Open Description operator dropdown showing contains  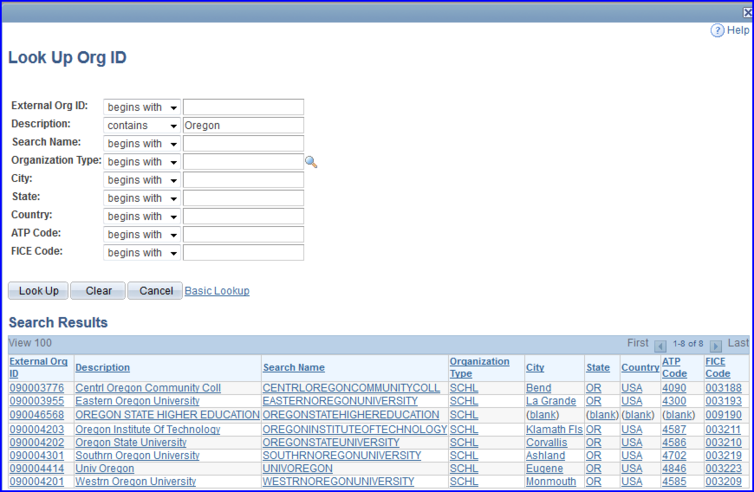[142, 126]
